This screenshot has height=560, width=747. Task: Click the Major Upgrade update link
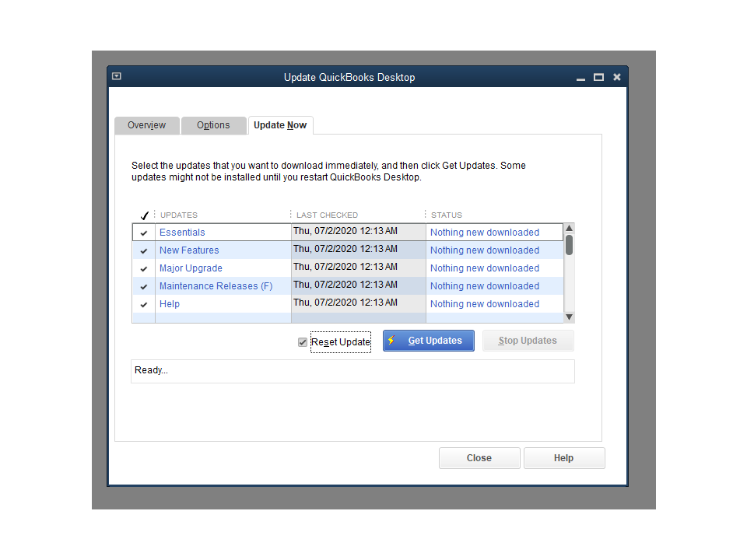click(191, 268)
